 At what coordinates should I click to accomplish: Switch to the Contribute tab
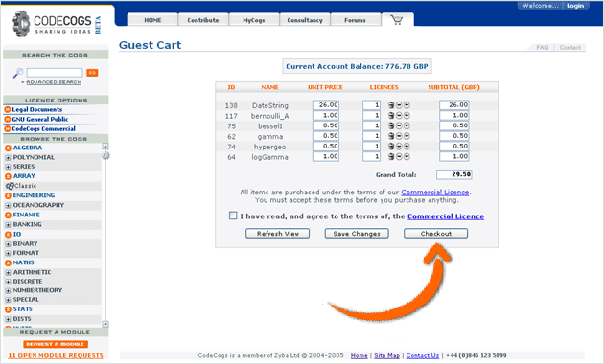click(x=203, y=20)
